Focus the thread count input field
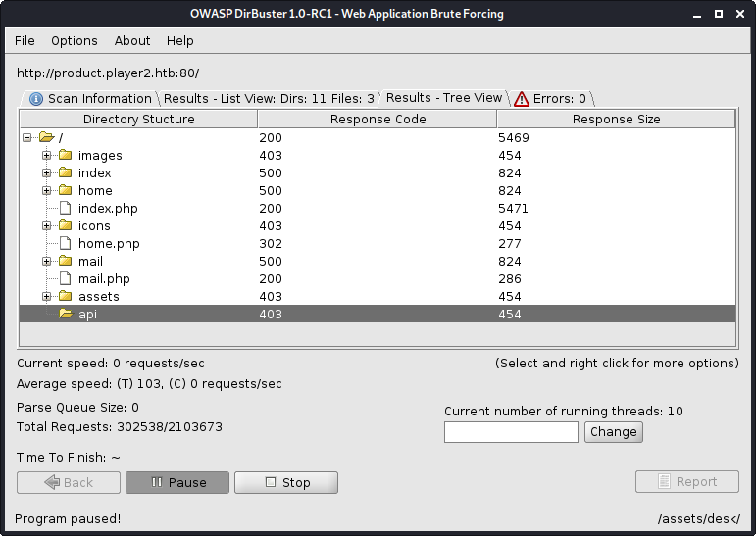Image resolution: width=756 pixels, height=536 pixels. click(x=511, y=432)
